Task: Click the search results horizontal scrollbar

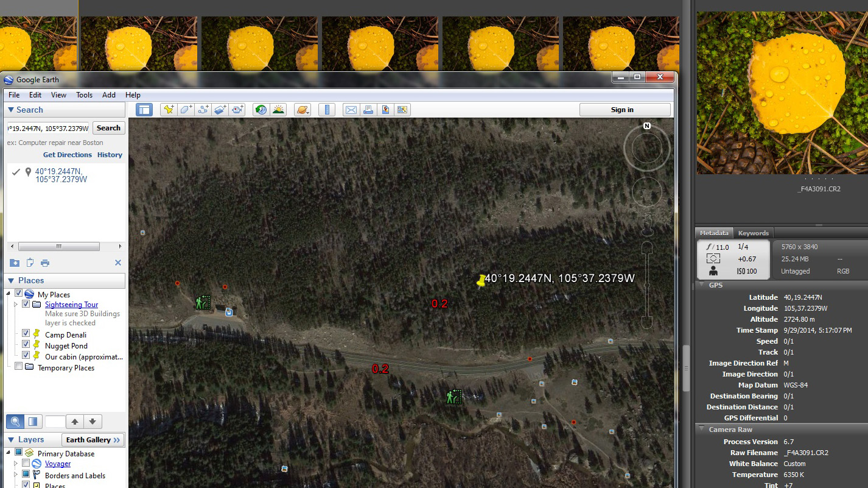Action: coord(59,246)
